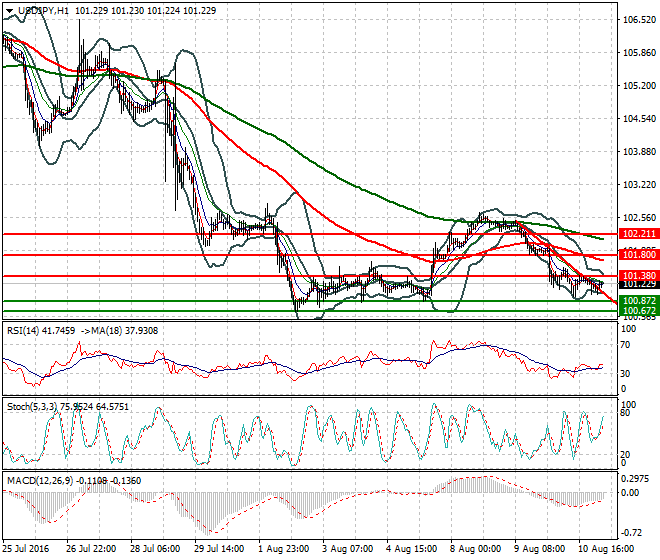Select the red 101.380 price level tag

click(x=638, y=275)
